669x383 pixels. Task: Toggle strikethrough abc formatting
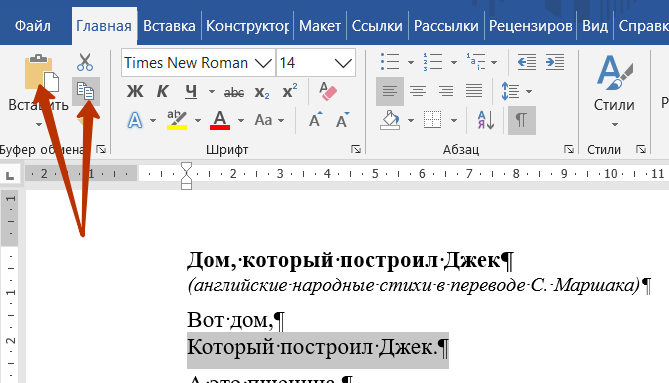(234, 92)
